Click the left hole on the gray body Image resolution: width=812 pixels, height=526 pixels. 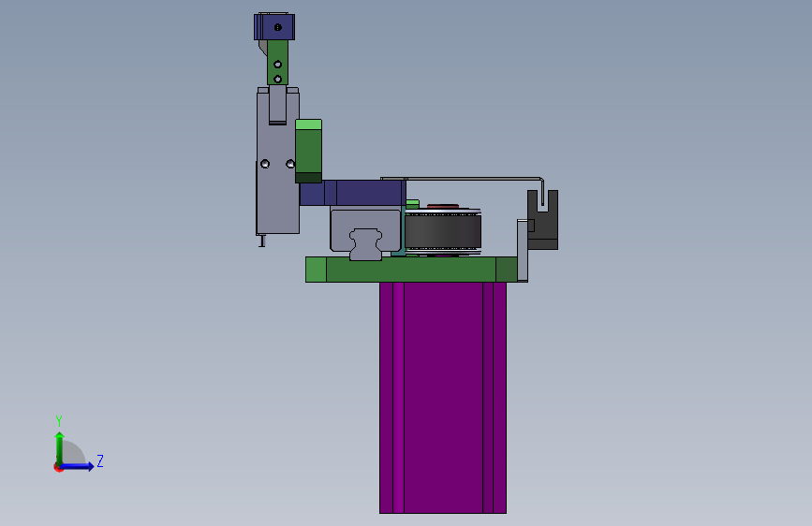tap(265, 164)
